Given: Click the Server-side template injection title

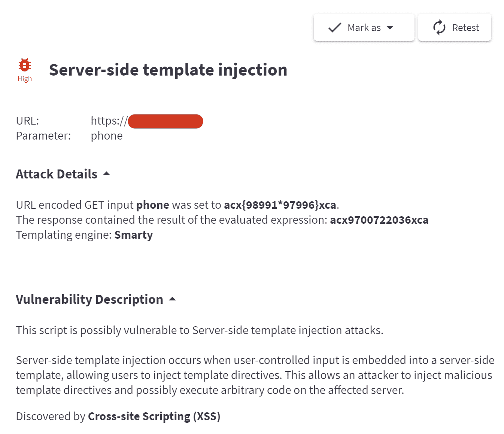Looking at the screenshot, I should pos(168,70).
